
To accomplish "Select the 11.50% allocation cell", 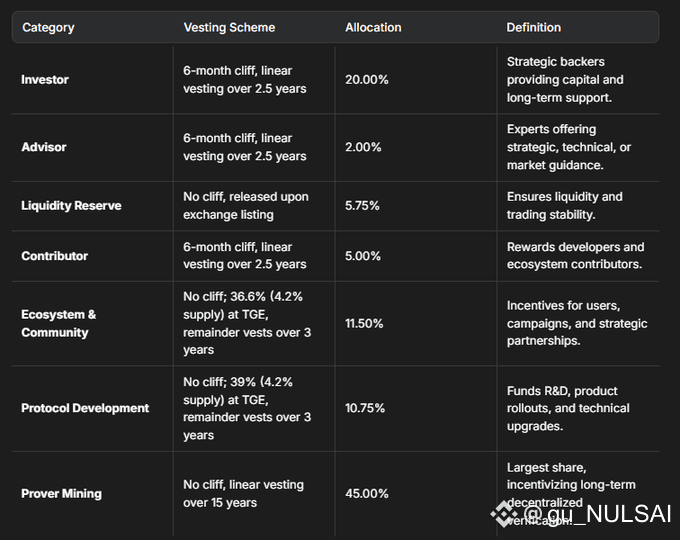I will 365,323.
